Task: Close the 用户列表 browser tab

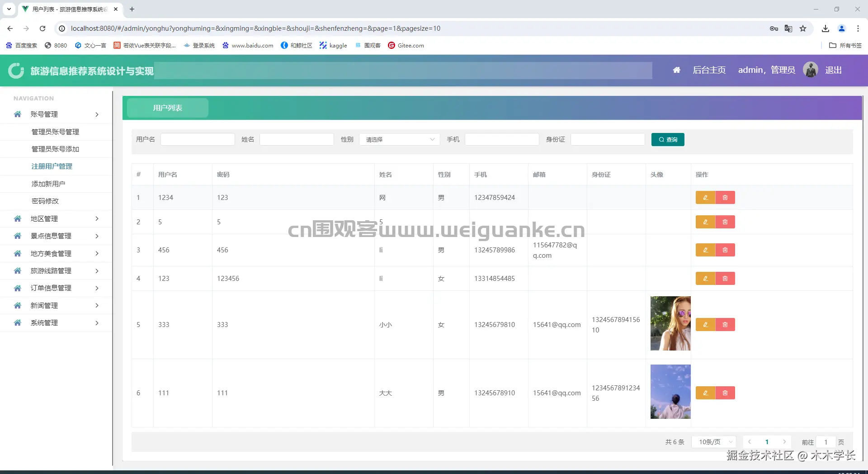Action: click(116, 9)
